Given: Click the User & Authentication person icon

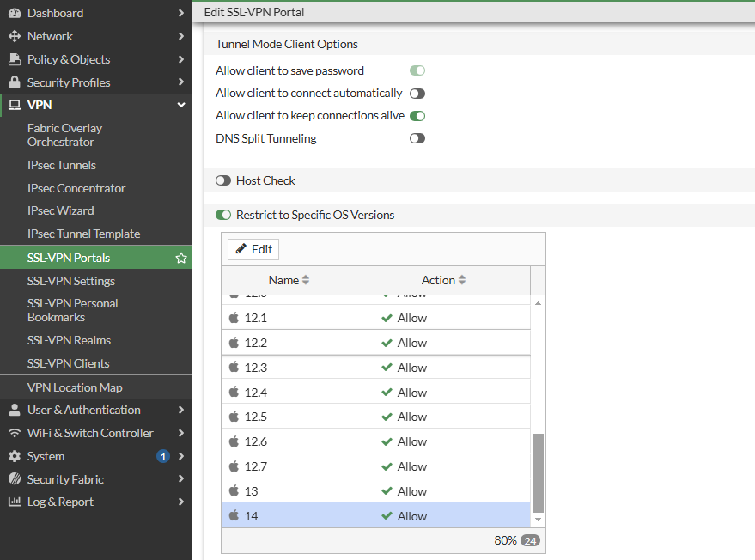Looking at the screenshot, I should coord(14,410).
